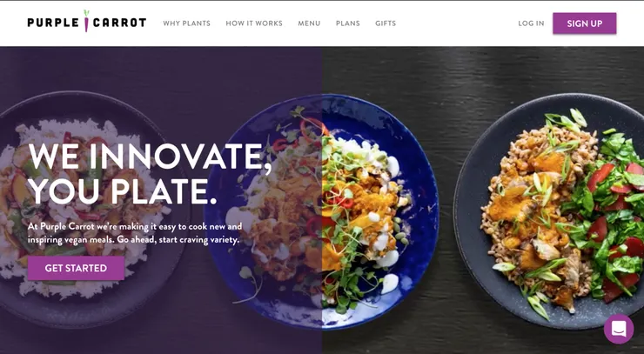644x354 pixels.
Task: Select the blue plate in the center
Action: (321, 211)
